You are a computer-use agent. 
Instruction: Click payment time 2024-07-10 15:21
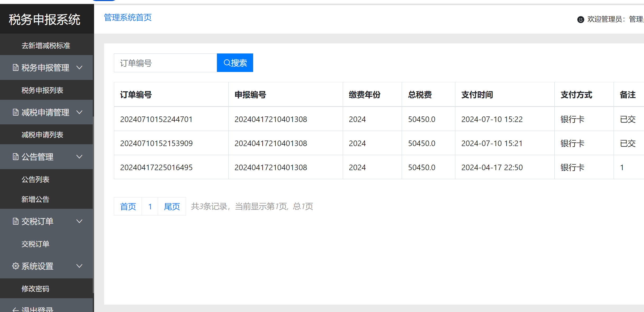(x=492, y=143)
